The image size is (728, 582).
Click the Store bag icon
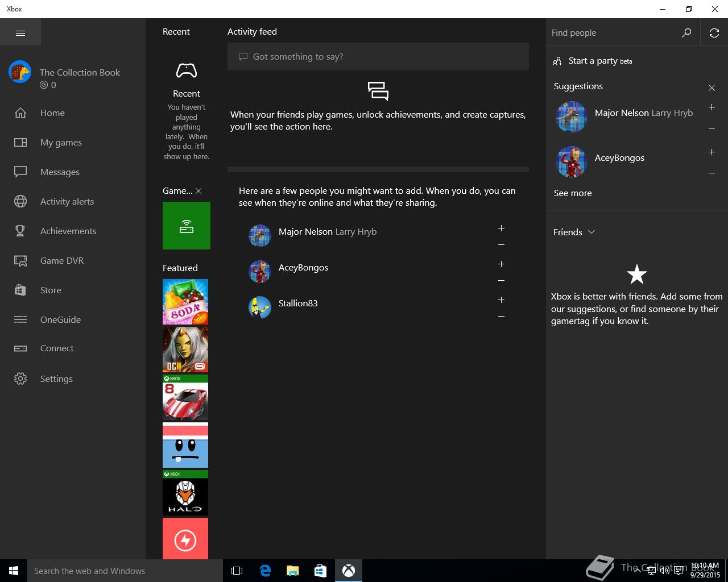click(x=20, y=290)
